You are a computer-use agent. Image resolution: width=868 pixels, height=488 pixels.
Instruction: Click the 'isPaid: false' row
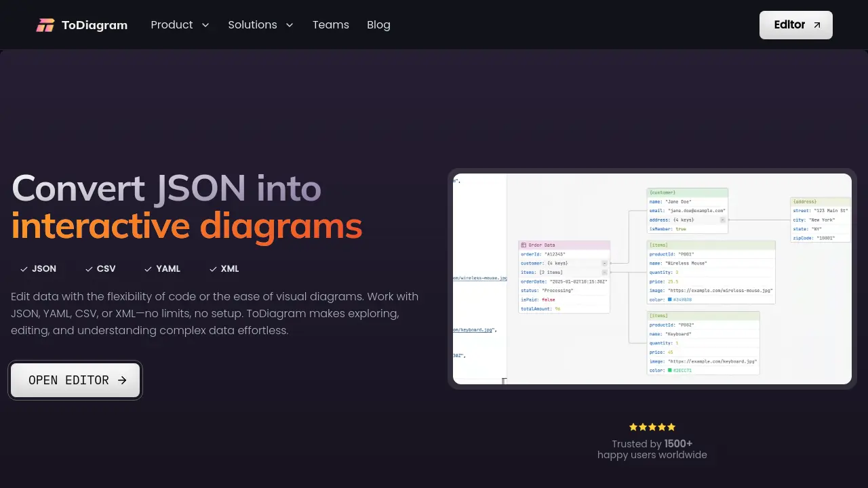tap(564, 299)
